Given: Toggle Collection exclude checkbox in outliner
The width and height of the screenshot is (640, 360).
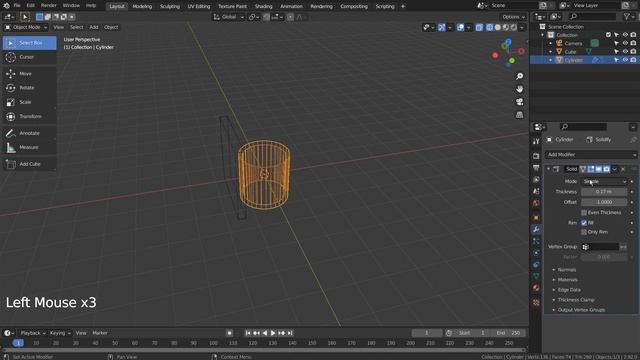Looking at the screenshot, I should click(x=608, y=35).
